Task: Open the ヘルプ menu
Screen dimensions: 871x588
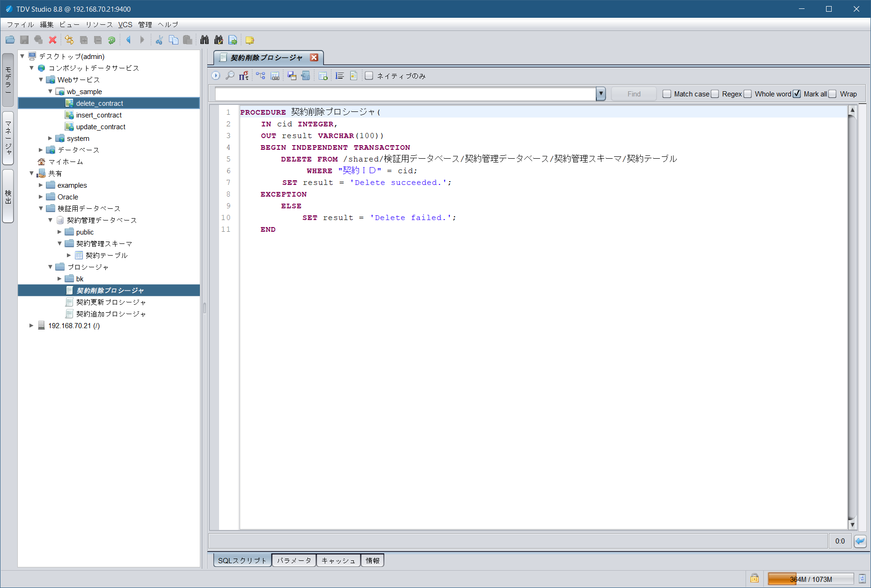Action: click(168, 24)
